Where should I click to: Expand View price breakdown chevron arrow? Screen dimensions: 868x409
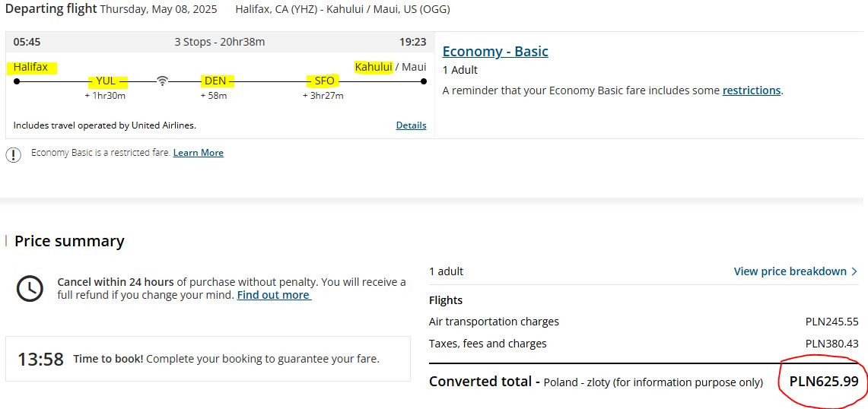pos(854,271)
